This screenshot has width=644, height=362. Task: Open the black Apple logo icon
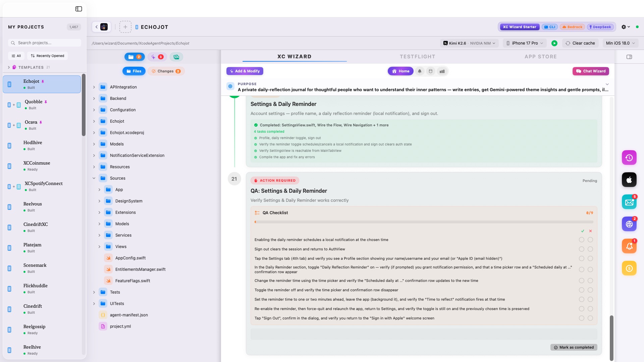629,180
